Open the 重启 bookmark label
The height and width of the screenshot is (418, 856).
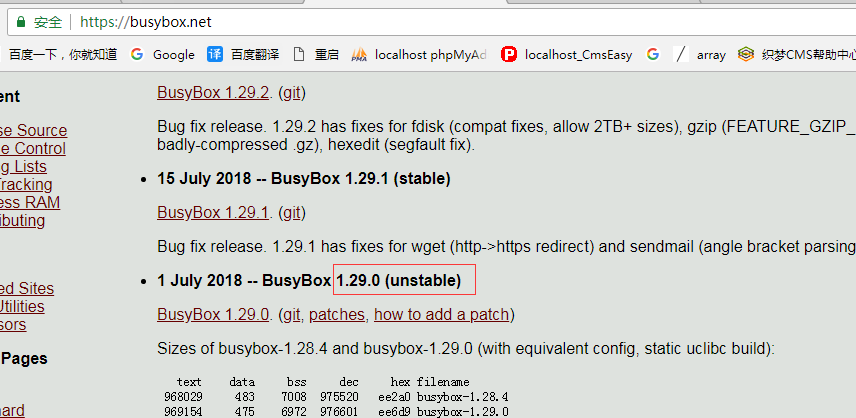(x=326, y=55)
